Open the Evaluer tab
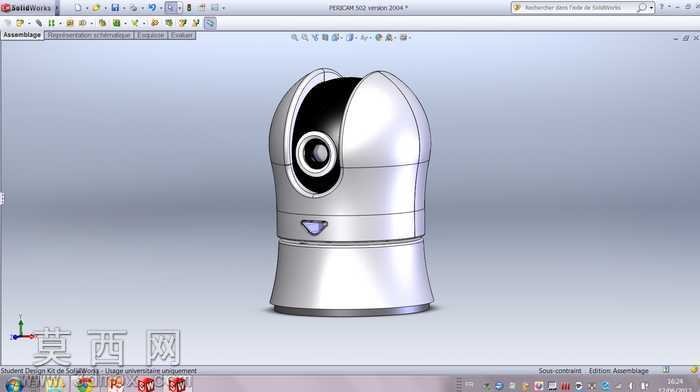This screenshot has width=700, height=392. (x=182, y=35)
